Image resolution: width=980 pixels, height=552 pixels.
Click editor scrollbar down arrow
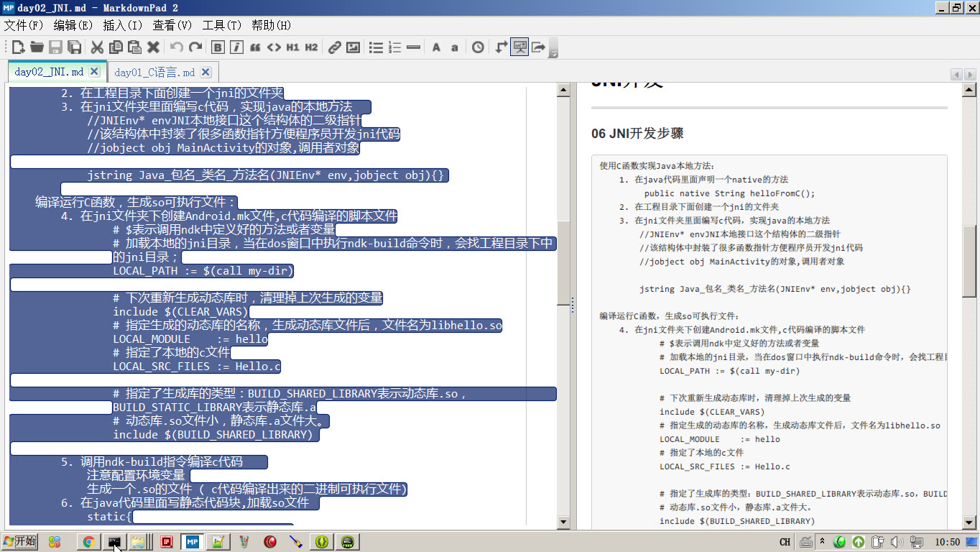pyautogui.click(x=563, y=523)
